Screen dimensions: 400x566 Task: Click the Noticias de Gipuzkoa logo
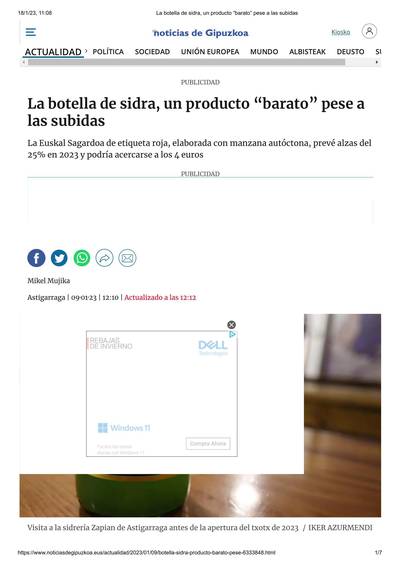pos(200,33)
